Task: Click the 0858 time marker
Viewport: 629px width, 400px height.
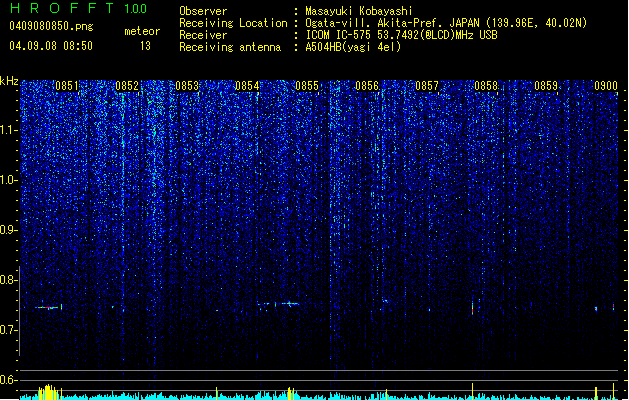Action: [x=486, y=86]
